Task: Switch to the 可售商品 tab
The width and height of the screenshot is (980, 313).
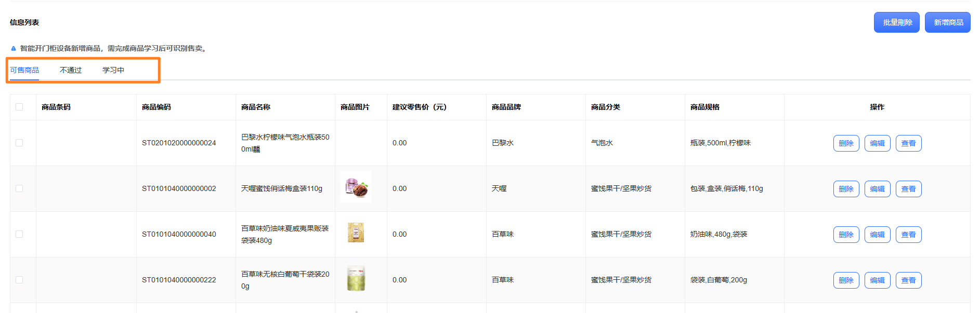Action: 24,70
